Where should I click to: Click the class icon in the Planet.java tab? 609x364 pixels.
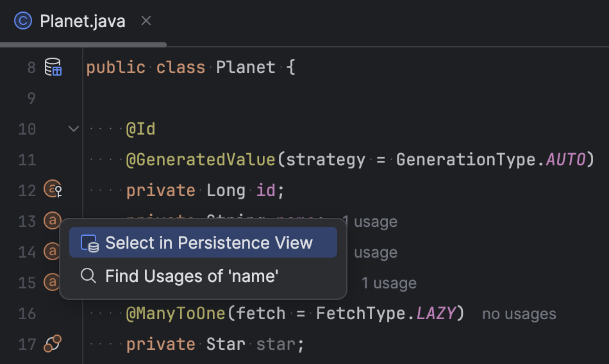pyautogui.click(x=23, y=21)
